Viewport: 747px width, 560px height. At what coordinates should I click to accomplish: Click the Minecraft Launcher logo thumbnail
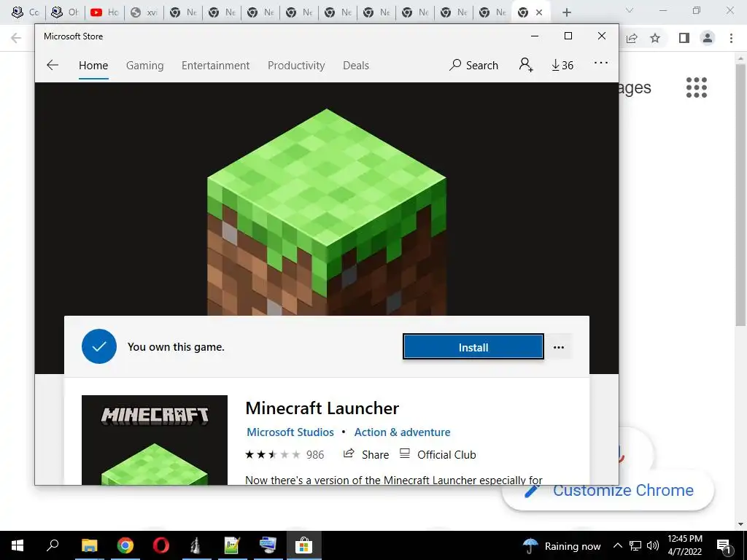(x=155, y=440)
